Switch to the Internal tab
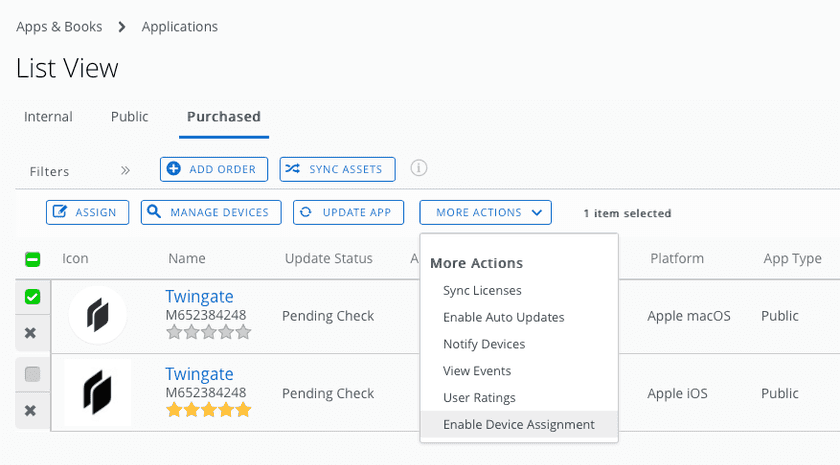Viewport: 840px width, 465px height. pyautogui.click(x=48, y=116)
